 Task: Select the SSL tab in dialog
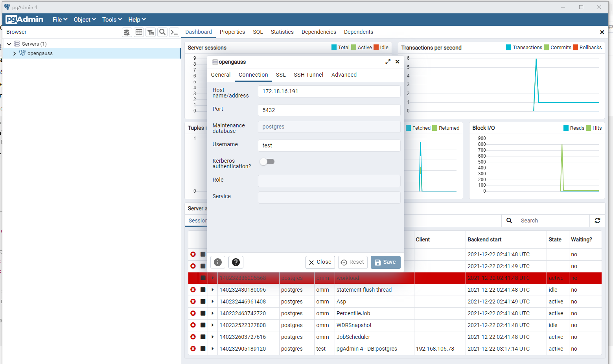click(281, 75)
